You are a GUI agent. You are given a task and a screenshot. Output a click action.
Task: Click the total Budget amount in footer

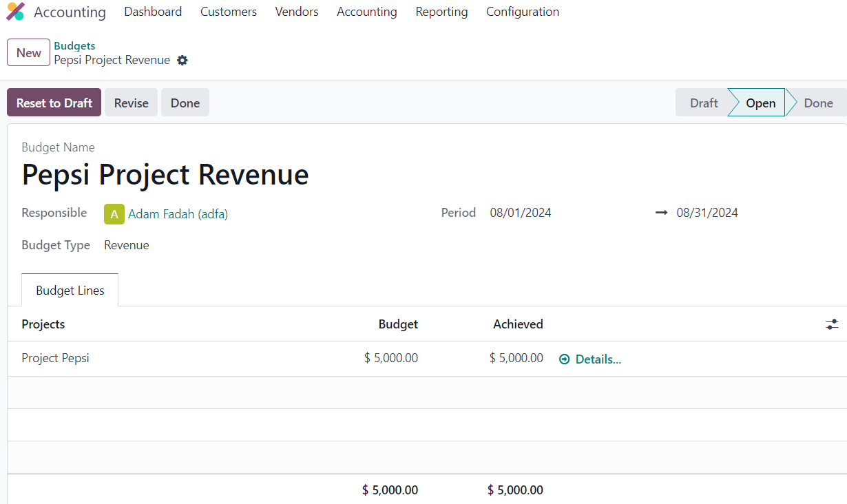pos(390,490)
